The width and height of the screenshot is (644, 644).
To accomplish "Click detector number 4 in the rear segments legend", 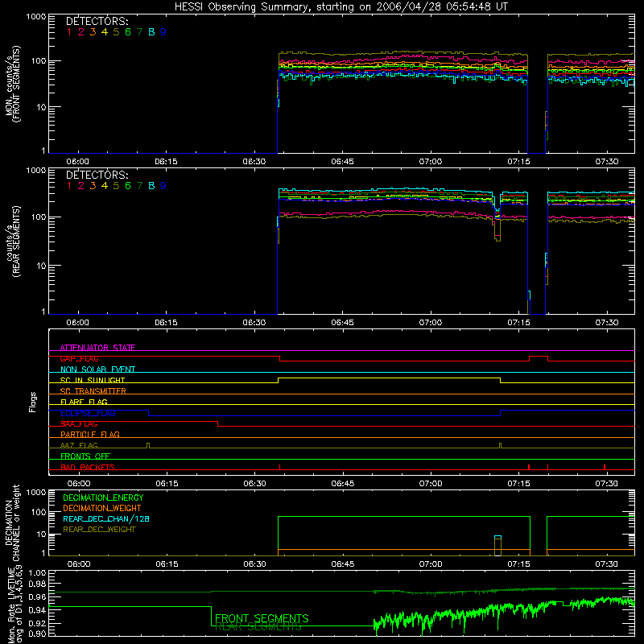I will point(105,186).
